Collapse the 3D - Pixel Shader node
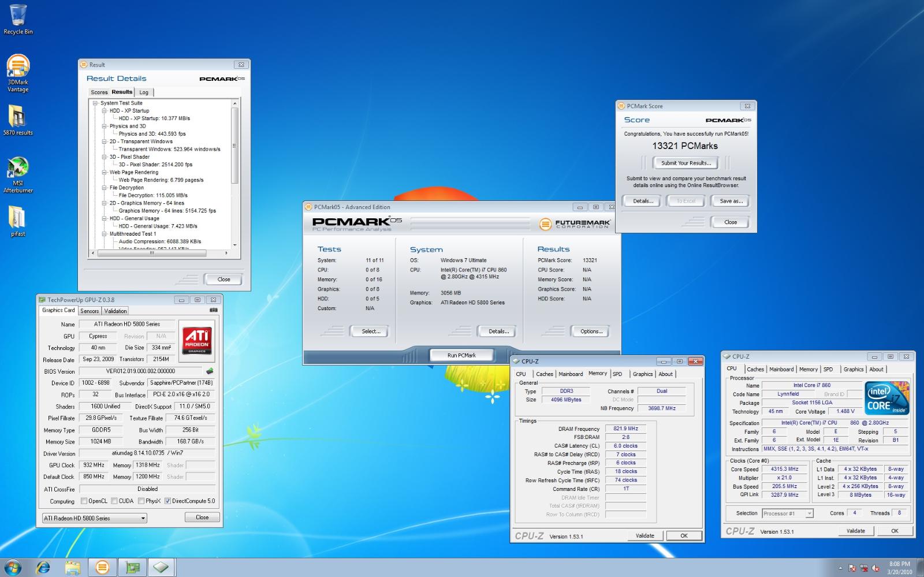The width and height of the screenshot is (924, 577). [x=105, y=157]
